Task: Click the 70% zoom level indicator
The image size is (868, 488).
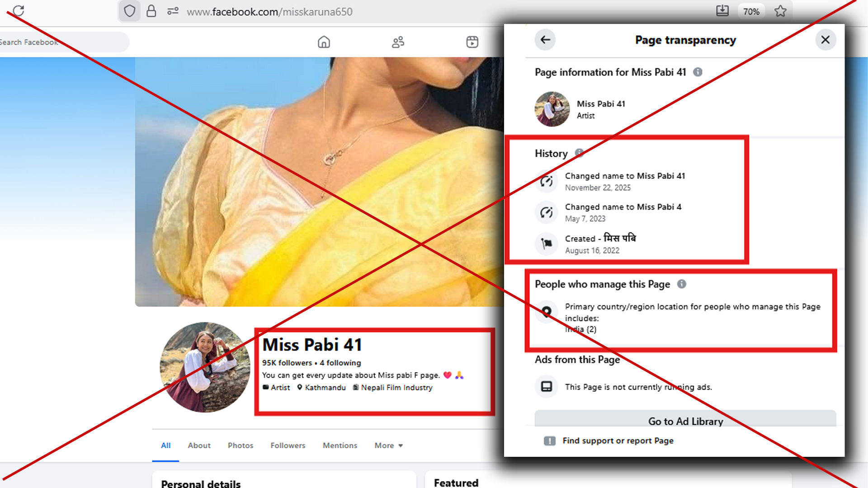Action: point(751,11)
